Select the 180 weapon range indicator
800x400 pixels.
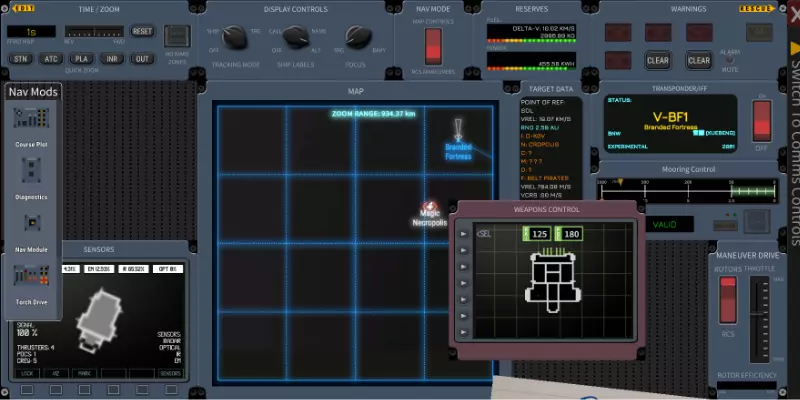click(x=569, y=234)
